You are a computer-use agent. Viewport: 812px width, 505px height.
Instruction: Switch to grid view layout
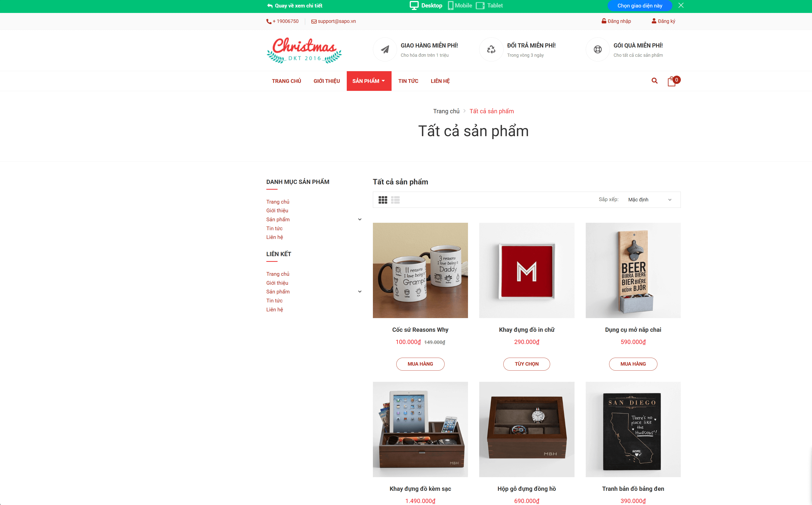click(x=383, y=200)
